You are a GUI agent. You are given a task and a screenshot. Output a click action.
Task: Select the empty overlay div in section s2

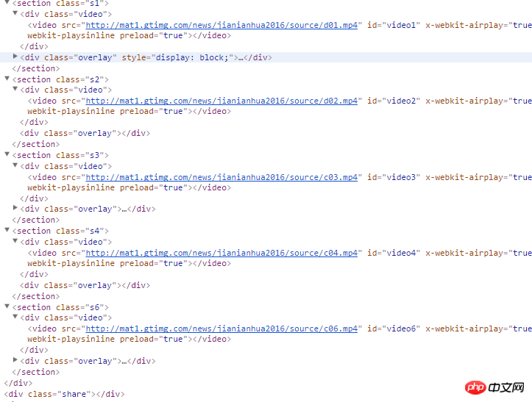[x=85, y=133]
